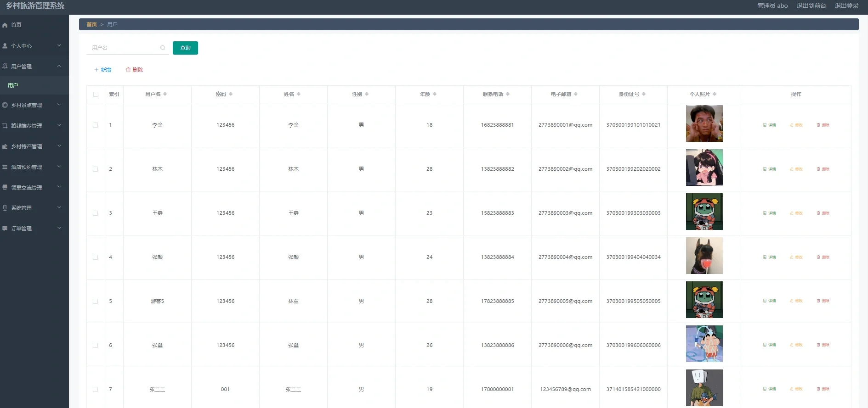Image resolution: width=868 pixels, height=408 pixels.
Task: Open the 用户 submenu item in sidebar
Action: pyautogui.click(x=13, y=85)
